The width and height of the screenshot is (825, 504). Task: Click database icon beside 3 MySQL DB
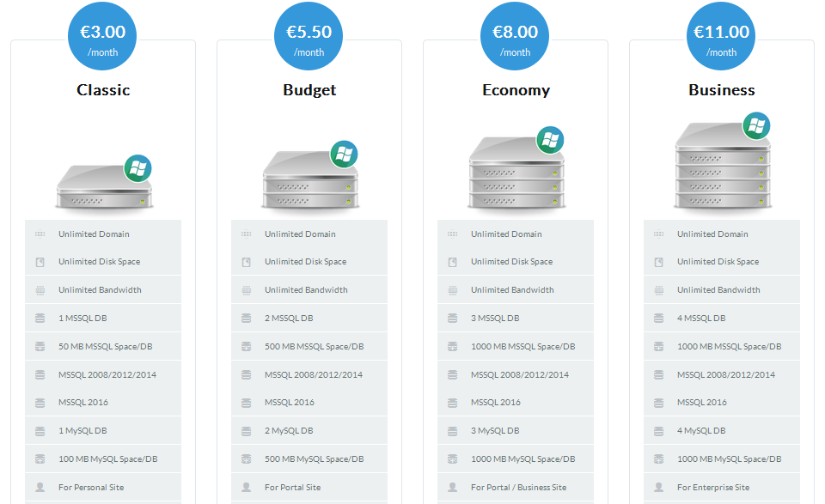click(x=453, y=431)
